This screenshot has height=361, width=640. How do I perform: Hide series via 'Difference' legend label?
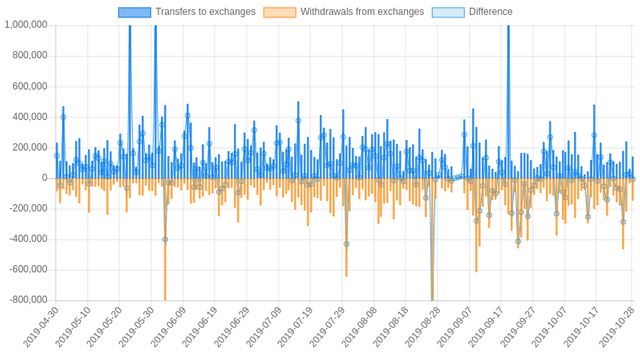pyautogui.click(x=490, y=12)
